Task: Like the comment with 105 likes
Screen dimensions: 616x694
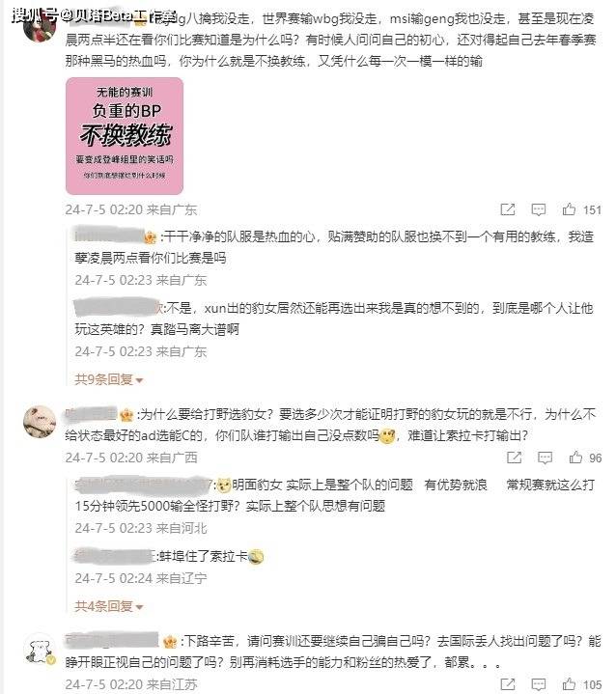Action: pos(569,683)
